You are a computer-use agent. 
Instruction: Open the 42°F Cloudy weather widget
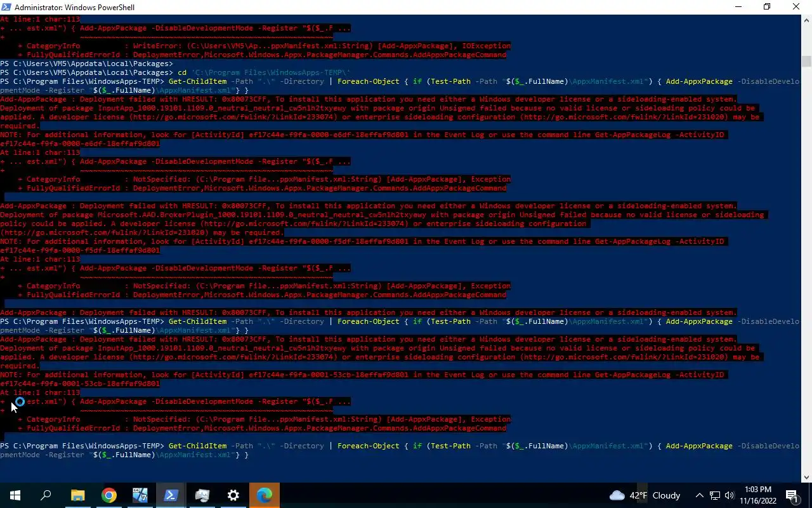tap(645, 495)
